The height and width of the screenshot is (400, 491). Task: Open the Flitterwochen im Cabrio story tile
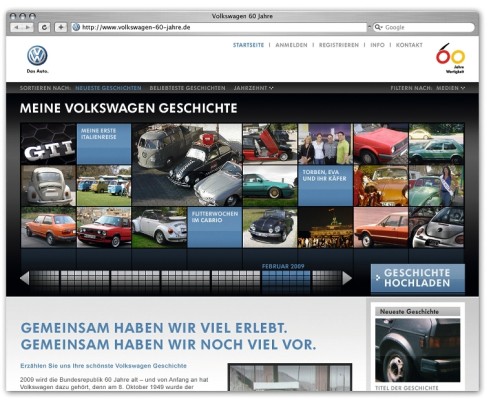pos(215,227)
